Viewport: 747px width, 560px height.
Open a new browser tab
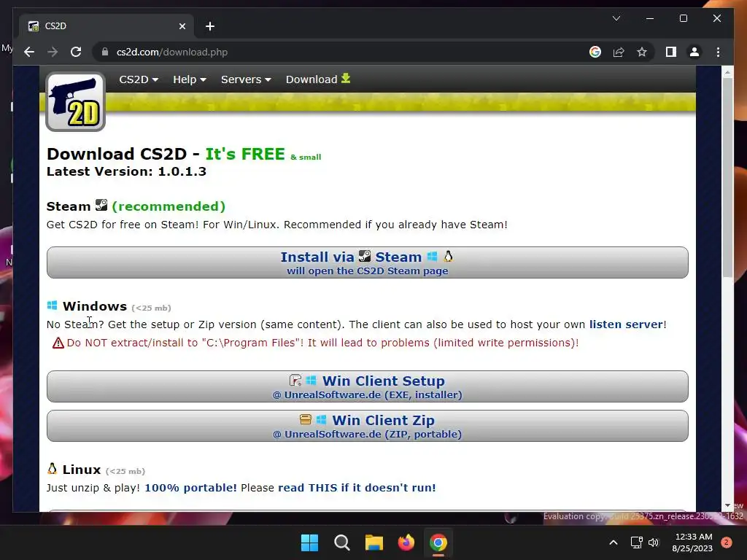tap(210, 26)
